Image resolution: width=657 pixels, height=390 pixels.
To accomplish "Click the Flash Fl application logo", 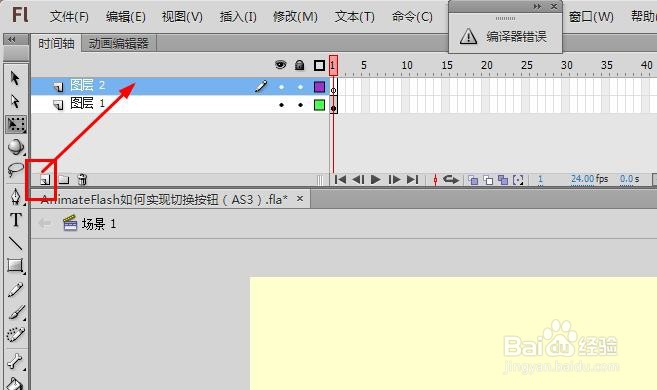I will 20,15.
